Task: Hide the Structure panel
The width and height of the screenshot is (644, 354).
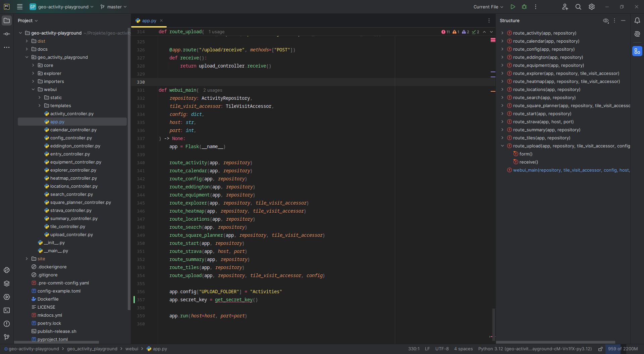Action: coord(623,20)
